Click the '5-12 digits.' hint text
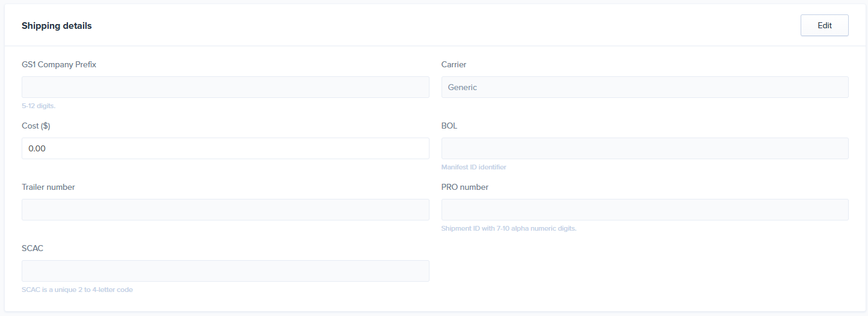Viewport: 868px width, 316px height. coord(38,106)
